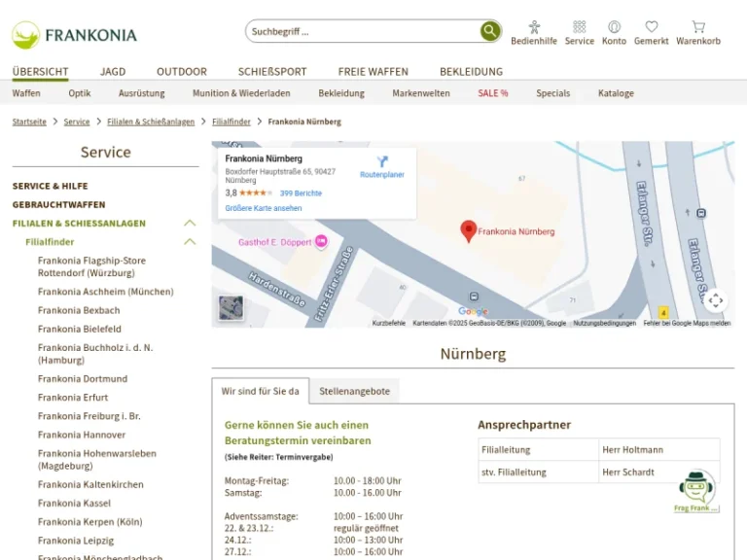This screenshot has height=560, width=747.
Task: Go to Filialen & Schießanlagen breadcrumb
Action: pyautogui.click(x=151, y=122)
